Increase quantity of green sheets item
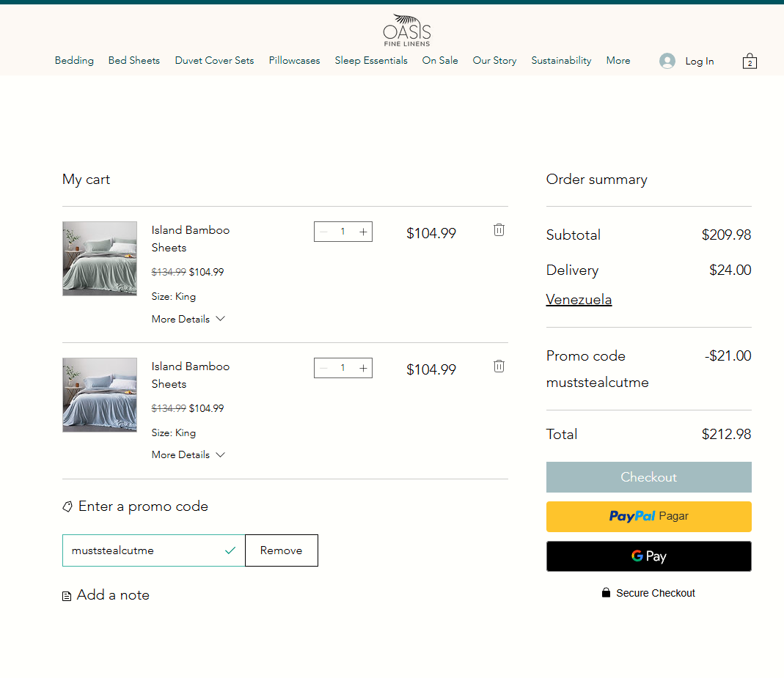The image size is (784, 678). [x=363, y=232]
